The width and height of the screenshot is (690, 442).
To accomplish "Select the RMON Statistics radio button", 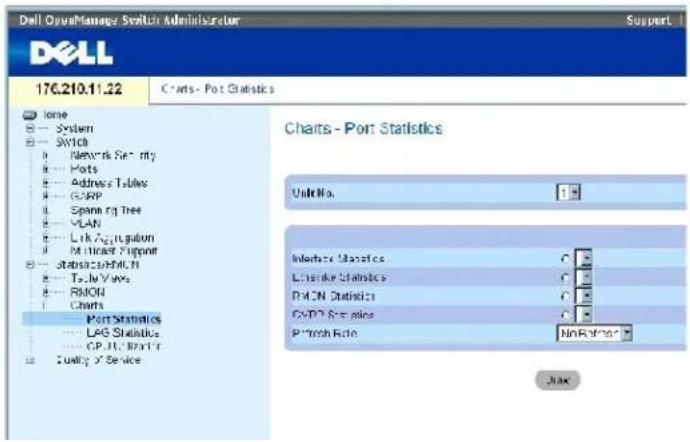I will [566, 296].
